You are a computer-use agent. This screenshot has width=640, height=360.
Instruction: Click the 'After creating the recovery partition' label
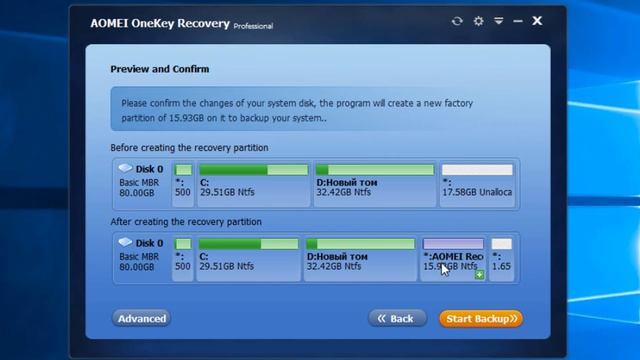coord(186,222)
